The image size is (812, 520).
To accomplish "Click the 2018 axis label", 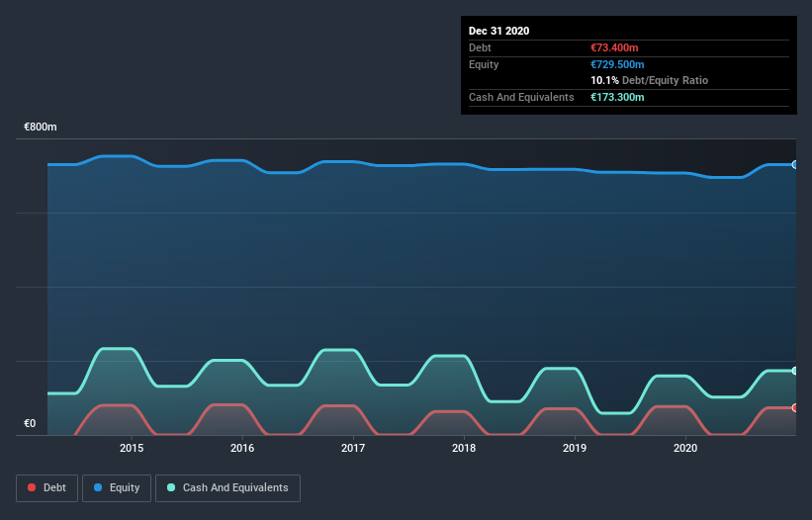I will [x=464, y=448].
